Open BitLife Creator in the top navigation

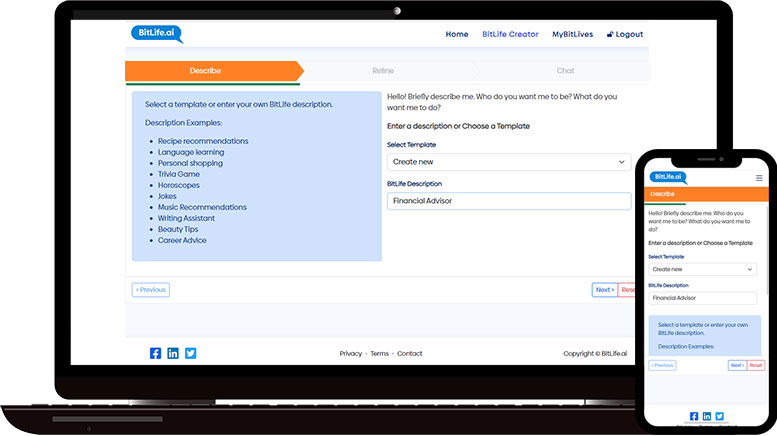(x=510, y=34)
